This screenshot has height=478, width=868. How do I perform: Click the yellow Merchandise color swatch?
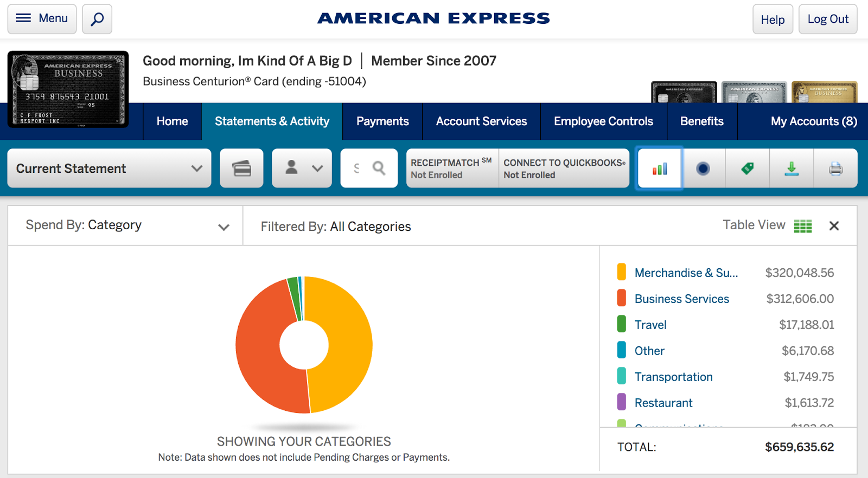pos(622,272)
